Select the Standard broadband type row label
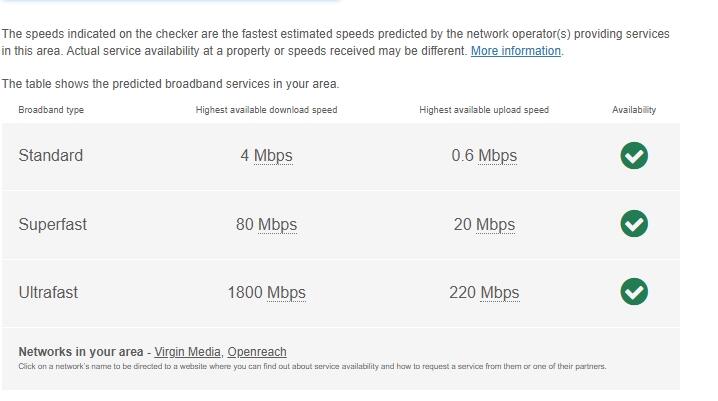The image size is (718, 401). (51, 156)
